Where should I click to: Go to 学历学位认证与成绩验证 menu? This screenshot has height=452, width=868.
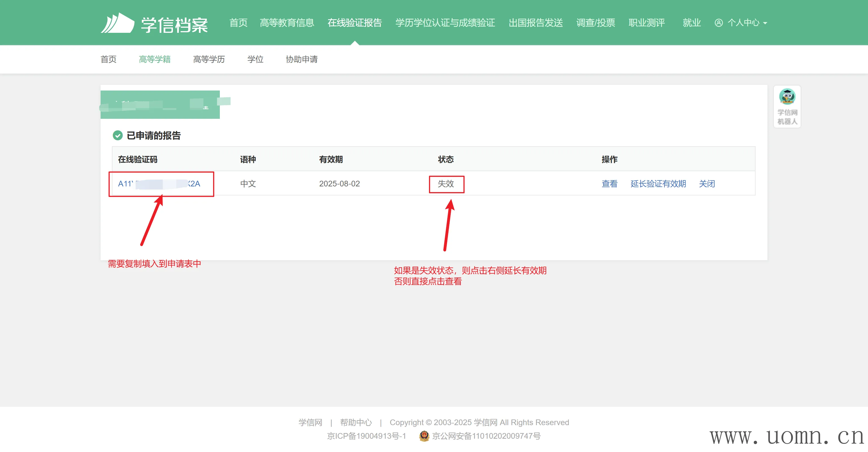[445, 23]
